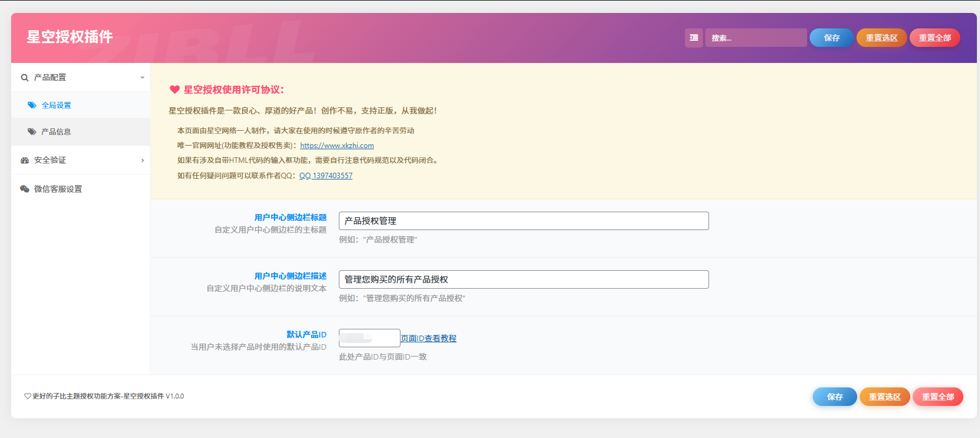Screen dimensions: 980x438
Task: Select 微信客服设置 in the sidebar
Action: coord(58,189)
